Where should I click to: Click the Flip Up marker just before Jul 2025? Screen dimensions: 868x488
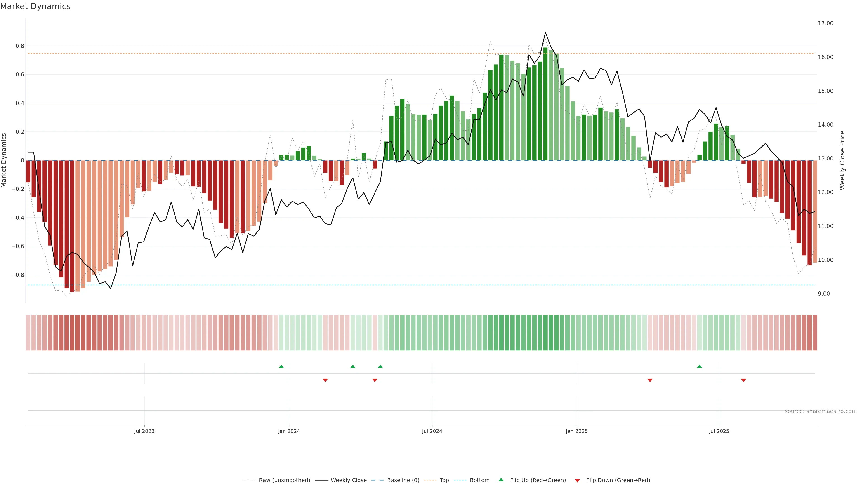(x=700, y=366)
